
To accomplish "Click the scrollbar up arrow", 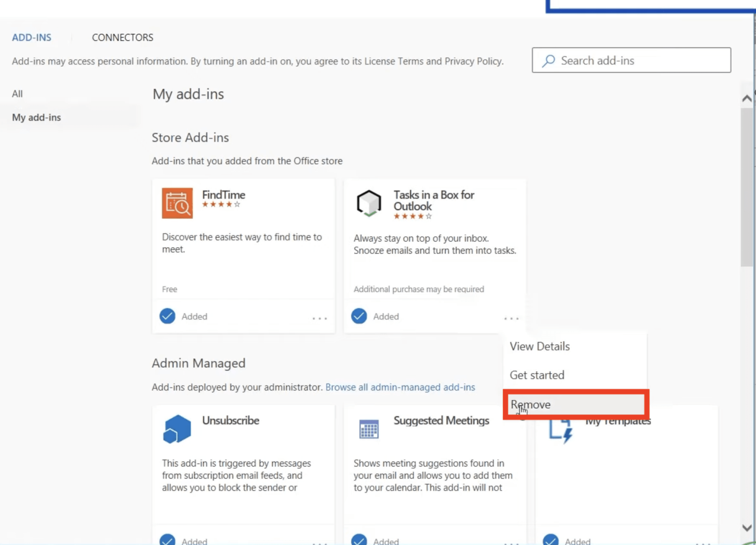I will click(747, 98).
